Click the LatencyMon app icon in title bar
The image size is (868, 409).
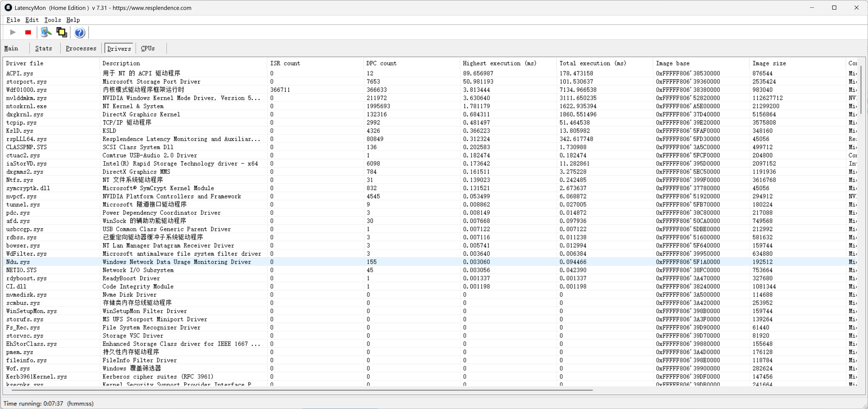tap(8, 7)
